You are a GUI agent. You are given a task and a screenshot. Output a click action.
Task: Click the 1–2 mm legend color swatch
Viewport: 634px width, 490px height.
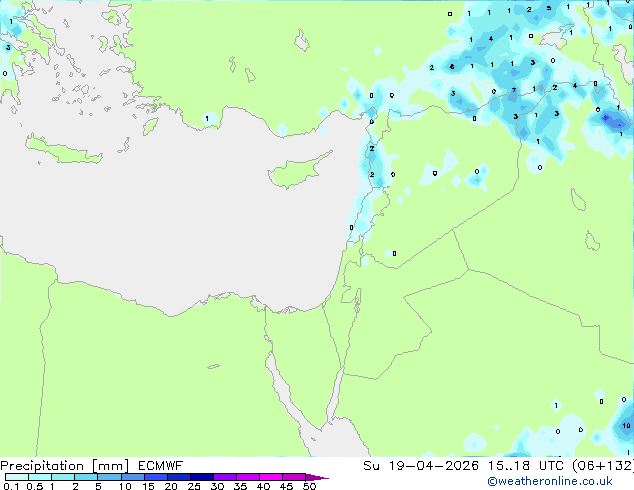pos(63,477)
